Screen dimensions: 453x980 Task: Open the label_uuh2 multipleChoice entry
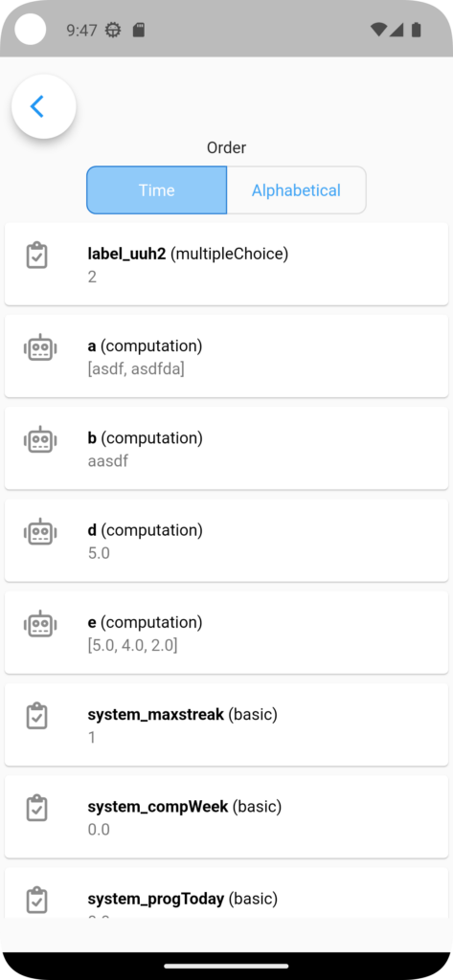226,264
